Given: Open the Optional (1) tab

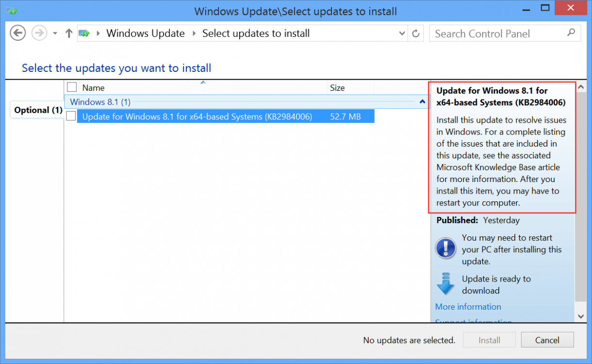Looking at the screenshot, I should coord(37,110).
